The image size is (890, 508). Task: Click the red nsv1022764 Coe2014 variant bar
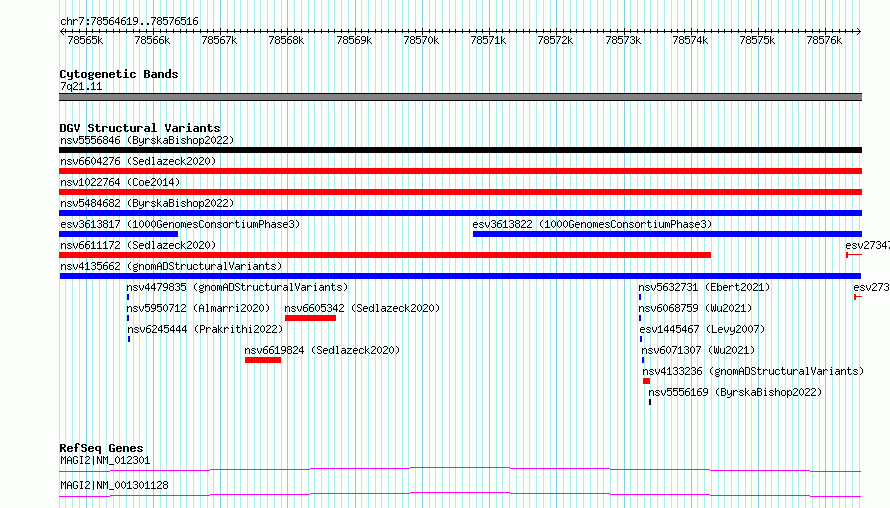460,192
